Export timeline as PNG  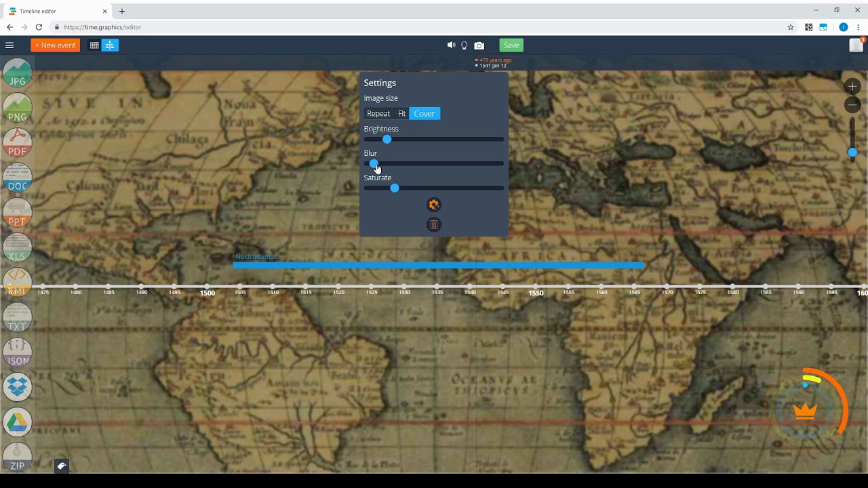point(18,108)
